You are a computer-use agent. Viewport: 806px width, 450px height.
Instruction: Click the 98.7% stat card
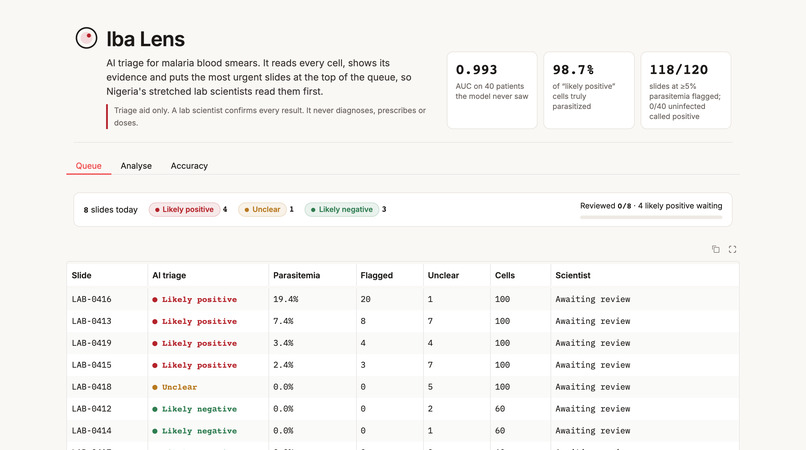[589, 90]
